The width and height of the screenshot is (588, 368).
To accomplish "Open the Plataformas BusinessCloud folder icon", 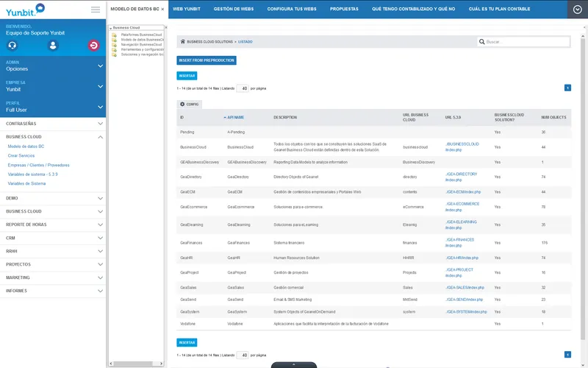I will coord(114,35).
